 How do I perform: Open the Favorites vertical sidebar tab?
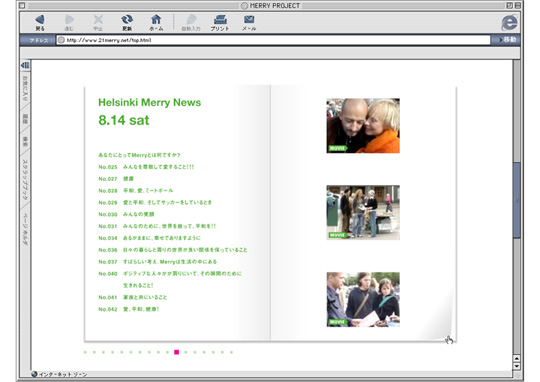click(x=25, y=89)
